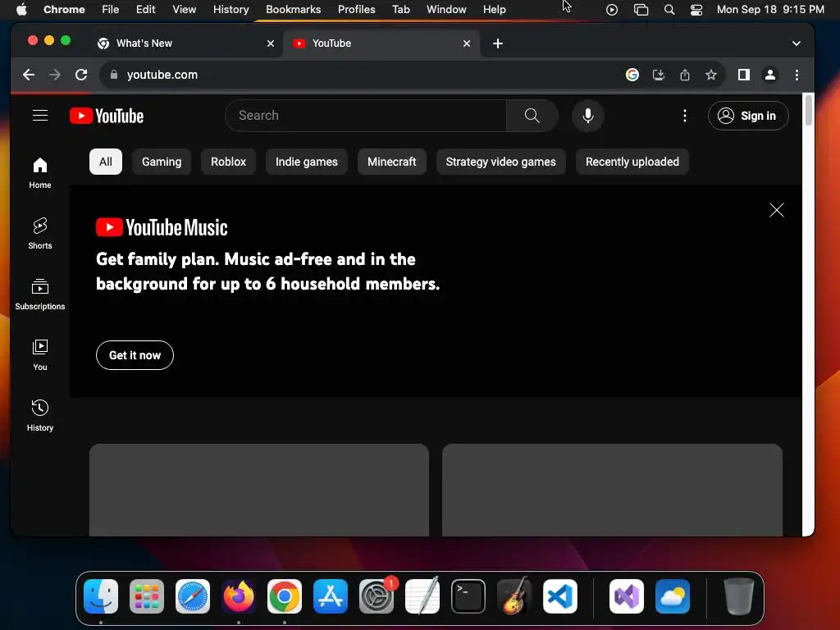This screenshot has height=630, width=840.
Task: Open Chrome profile icon
Action: [769, 75]
